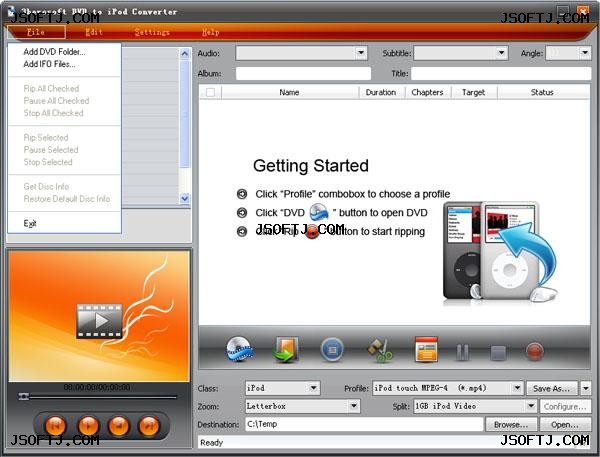Close the converter window

coord(583,10)
